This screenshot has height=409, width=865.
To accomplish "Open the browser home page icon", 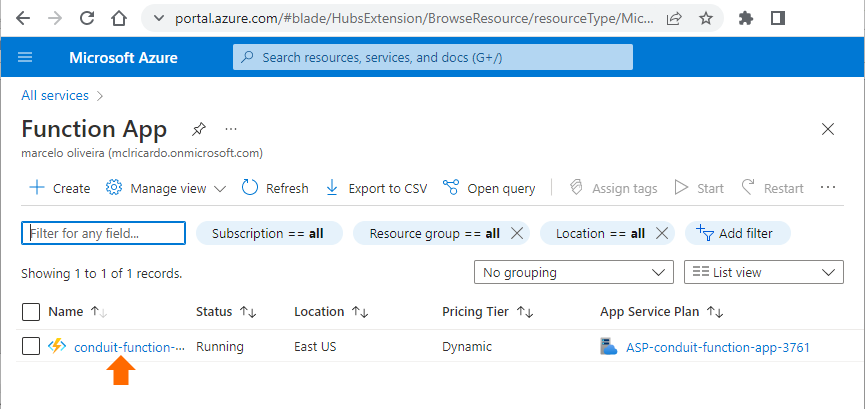I will tap(119, 18).
